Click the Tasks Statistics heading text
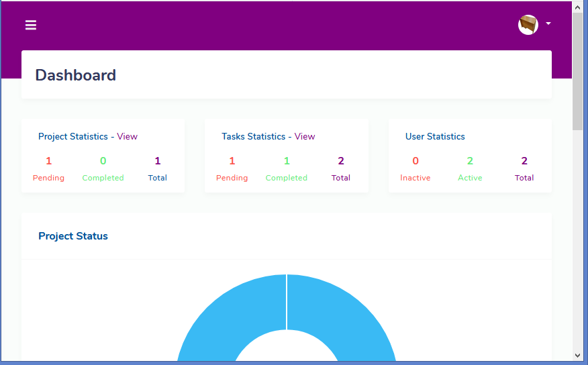The image size is (588, 365). click(x=254, y=136)
